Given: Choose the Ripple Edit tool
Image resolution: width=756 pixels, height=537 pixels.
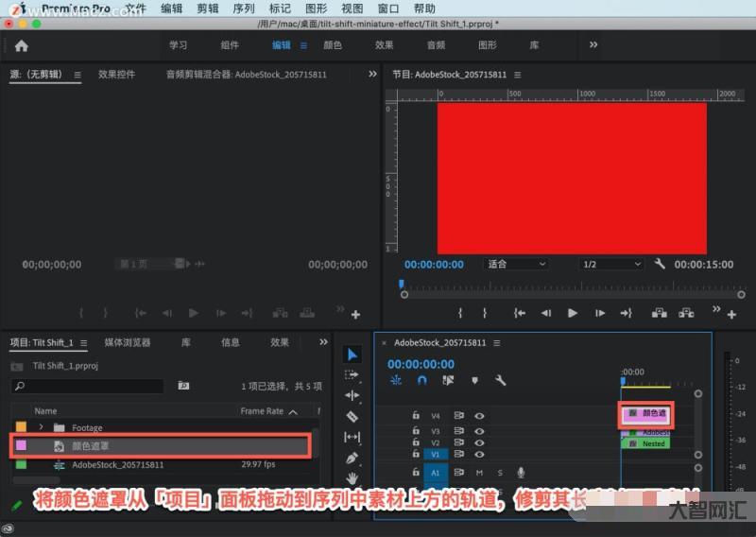Looking at the screenshot, I should [352, 395].
